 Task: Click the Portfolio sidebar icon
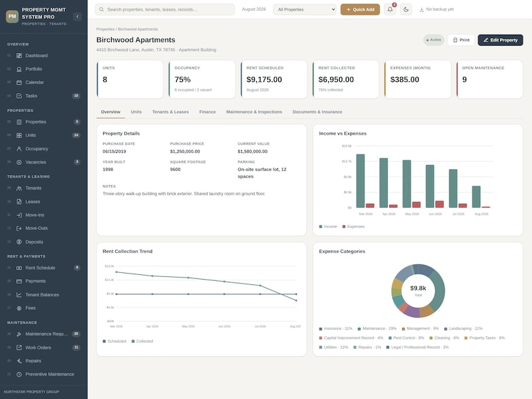click(19, 69)
